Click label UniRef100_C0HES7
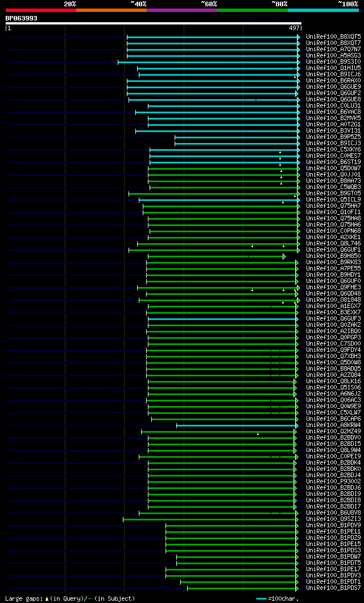 tap(334, 156)
